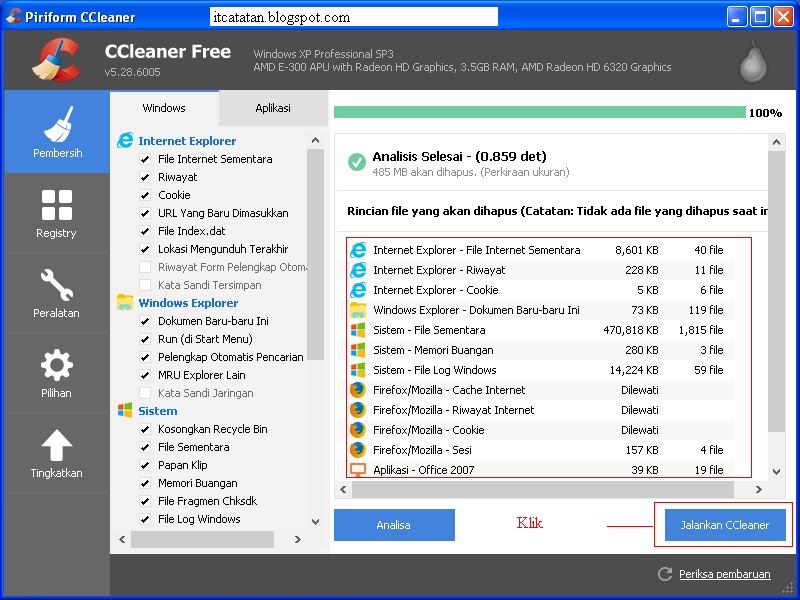Image resolution: width=800 pixels, height=600 pixels.
Task: Click the Internet Explorer category icon
Action: pos(125,140)
